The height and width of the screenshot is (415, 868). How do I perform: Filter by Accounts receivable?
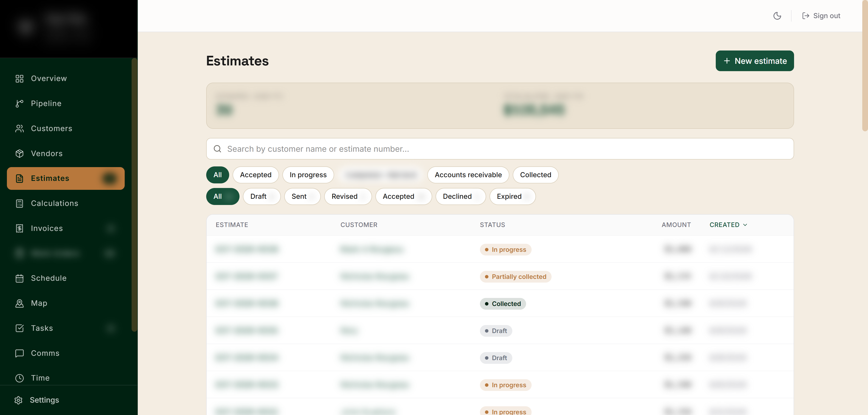[x=468, y=175]
